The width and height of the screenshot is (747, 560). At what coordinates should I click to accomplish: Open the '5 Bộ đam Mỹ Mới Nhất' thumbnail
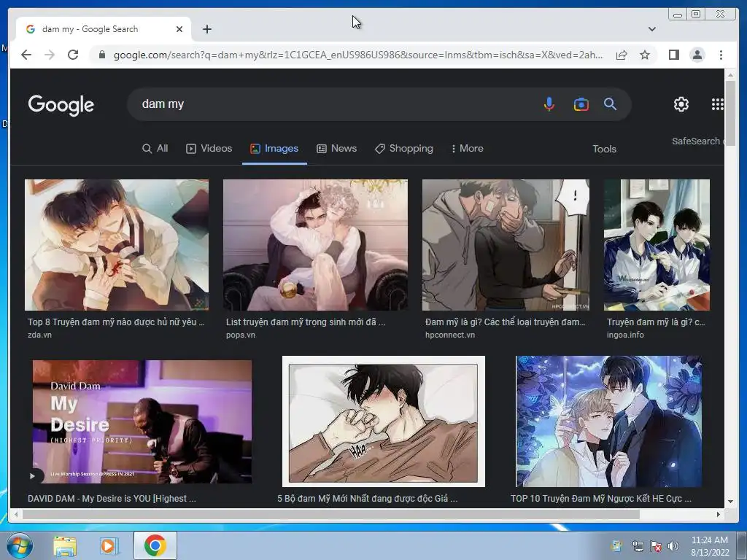tap(384, 421)
